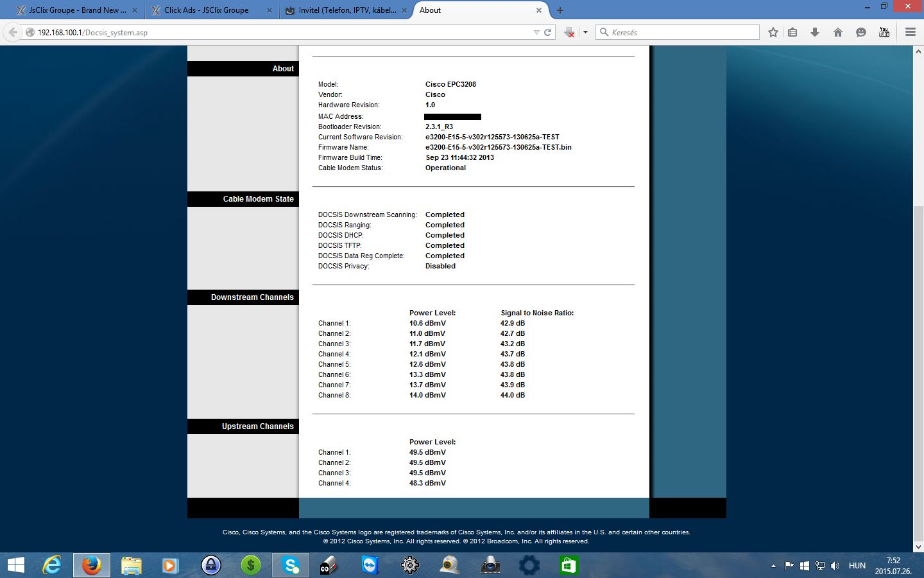The width and height of the screenshot is (924, 578).
Task: Open Skype from the taskbar
Action: [x=291, y=565]
